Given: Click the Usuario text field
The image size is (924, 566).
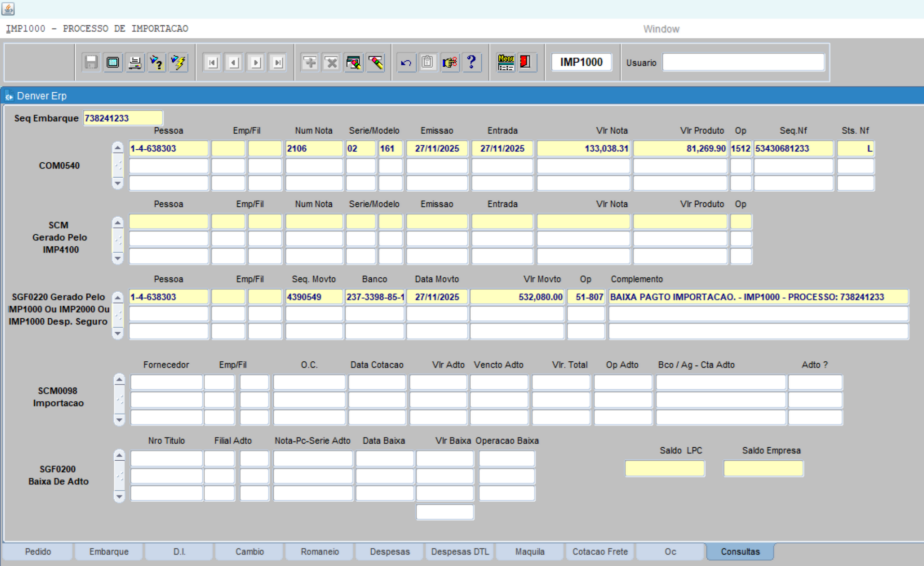Looking at the screenshot, I should click(x=743, y=62).
